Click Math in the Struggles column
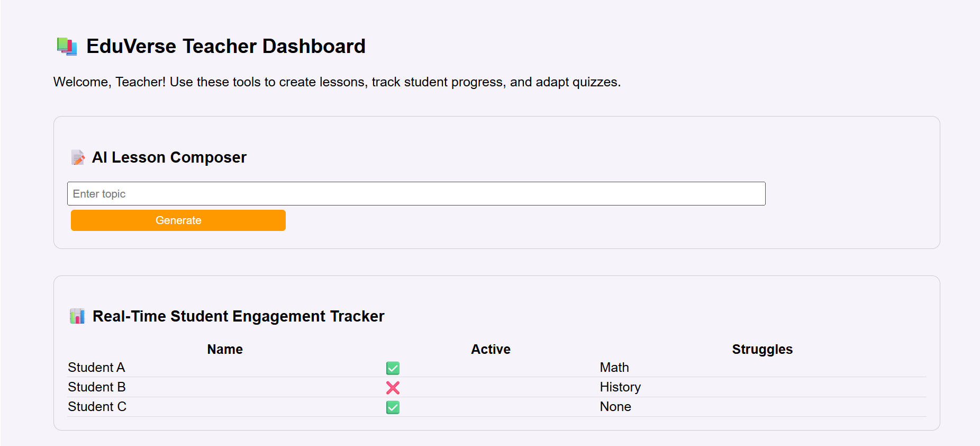Screen dimensions: 980x446 [x=614, y=368]
